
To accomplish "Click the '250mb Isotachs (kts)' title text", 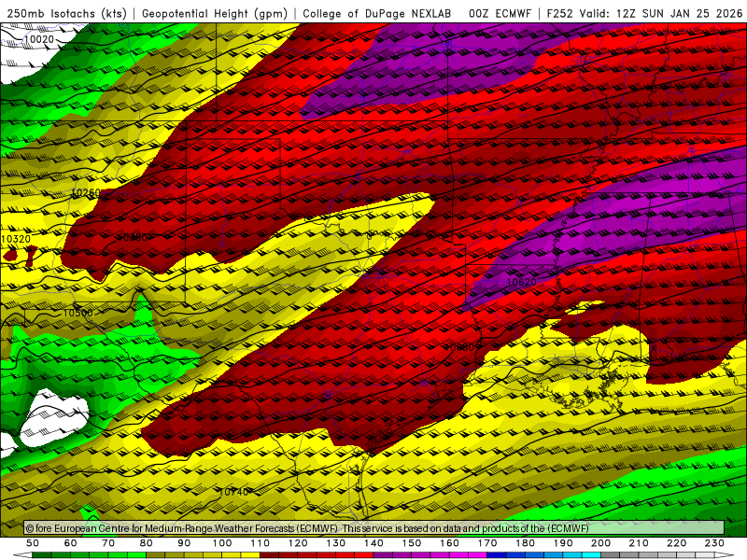I will (x=66, y=14).
